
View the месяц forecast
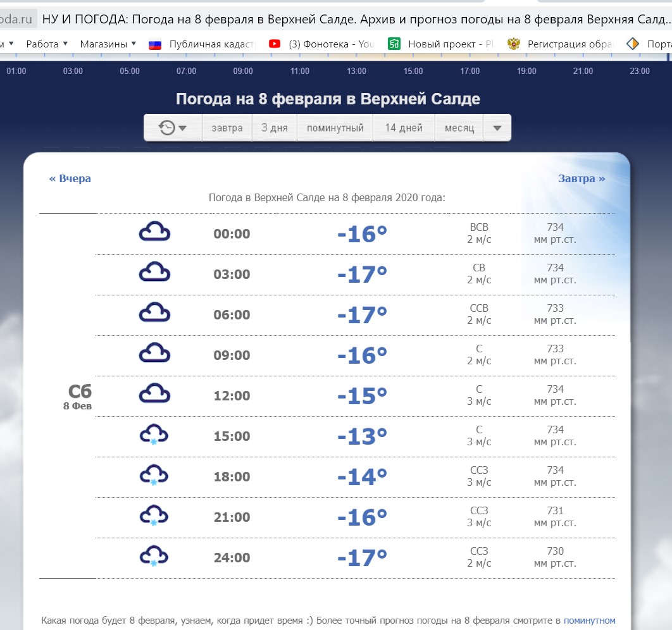tap(459, 128)
